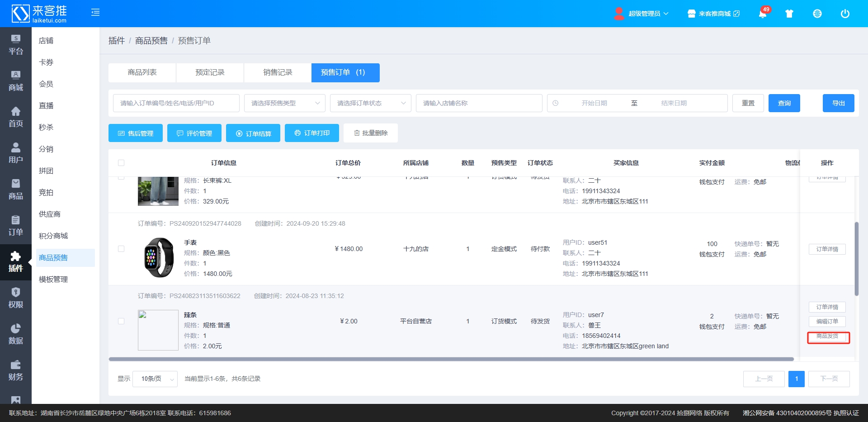This screenshot has height=422, width=868.
Task: Select the 辣条 order row checkbox
Action: click(x=121, y=321)
